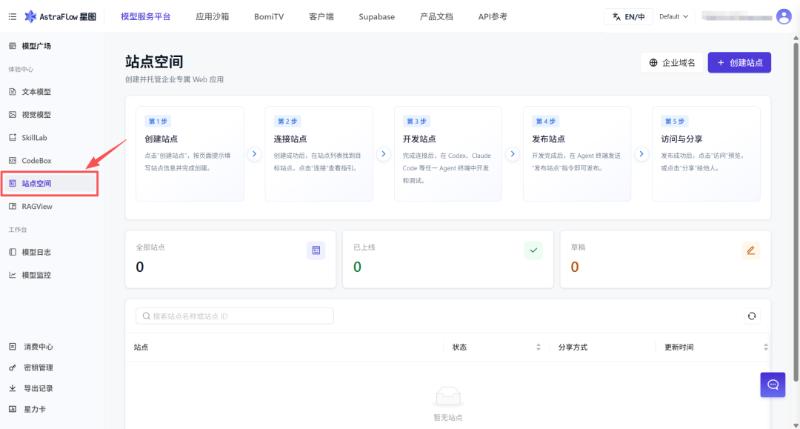Click the 草稿 pencil icon
The image size is (800, 429).
(x=751, y=250)
